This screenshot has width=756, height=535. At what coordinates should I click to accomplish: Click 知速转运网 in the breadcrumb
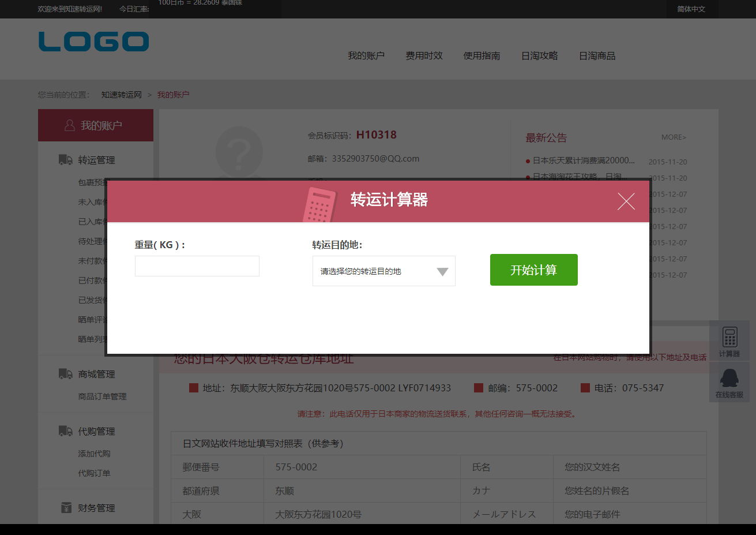tap(122, 95)
